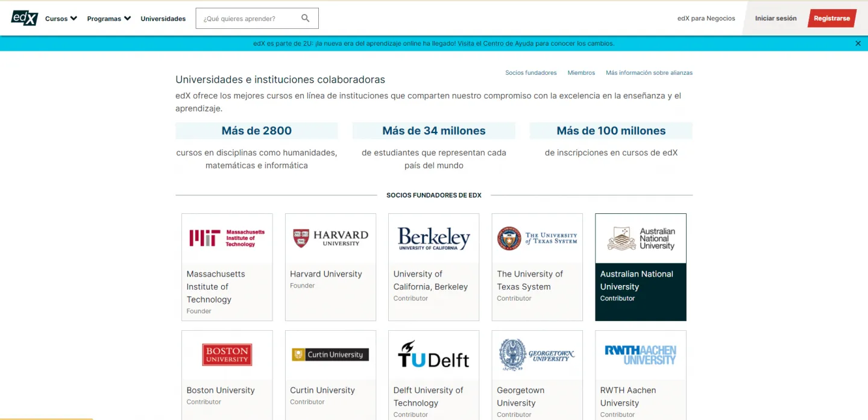Click the University of Texas System logo
Viewport: 868px width, 420px height.
tap(537, 238)
